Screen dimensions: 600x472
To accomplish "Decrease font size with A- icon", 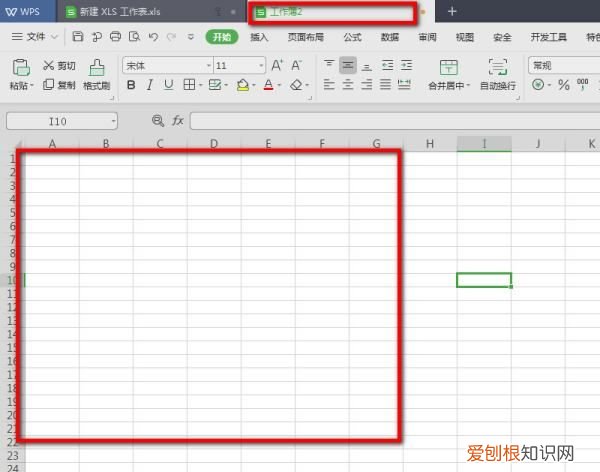I will 297,65.
